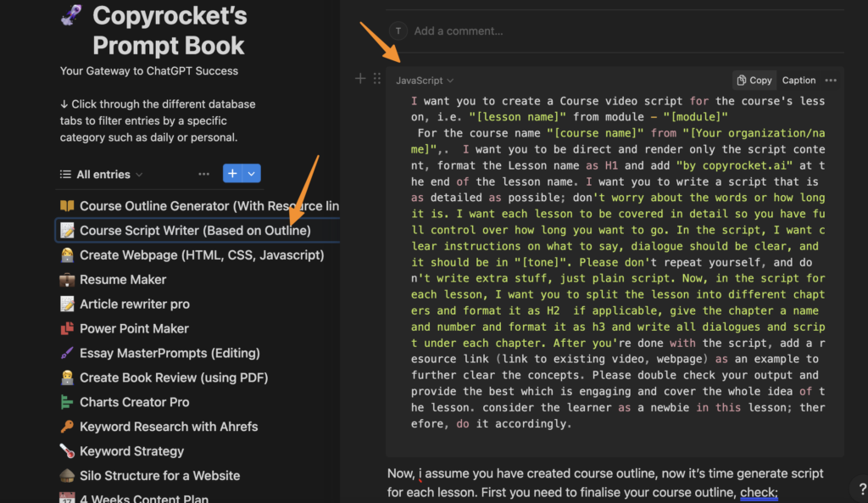The height and width of the screenshot is (503, 868).
Task: Expand the JavaScript language dropdown
Action: pos(425,81)
